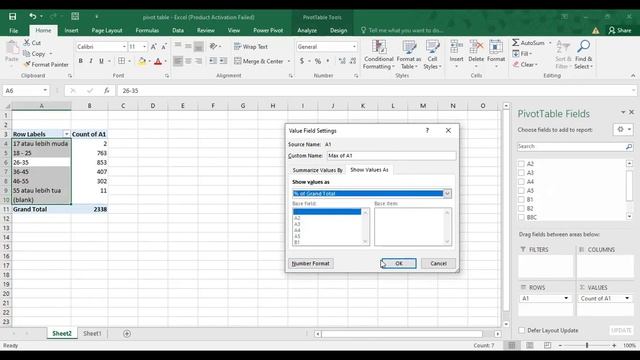Open the Merge & Center dropdown arrow
The image size is (640, 360).
(289, 61)
